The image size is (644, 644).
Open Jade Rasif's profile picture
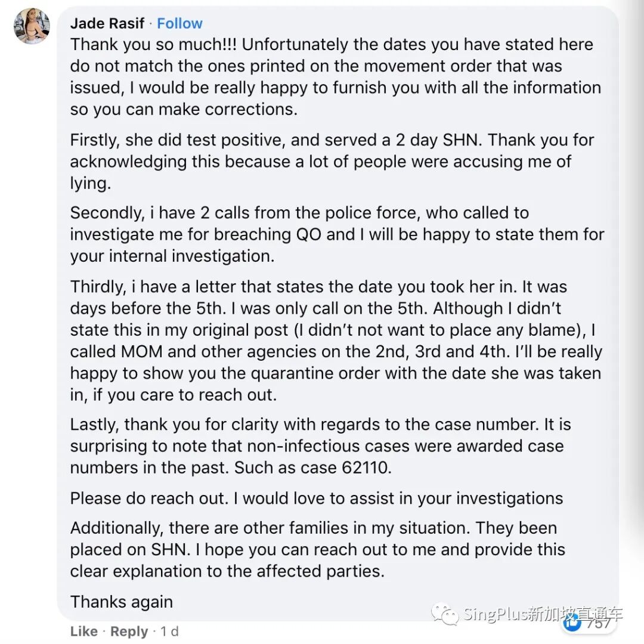tap(32, 26)
